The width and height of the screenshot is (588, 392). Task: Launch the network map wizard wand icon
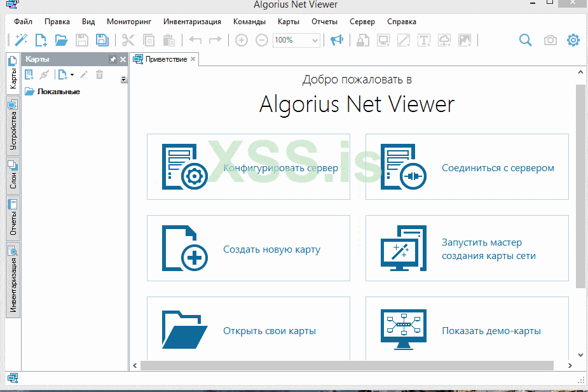21,40
